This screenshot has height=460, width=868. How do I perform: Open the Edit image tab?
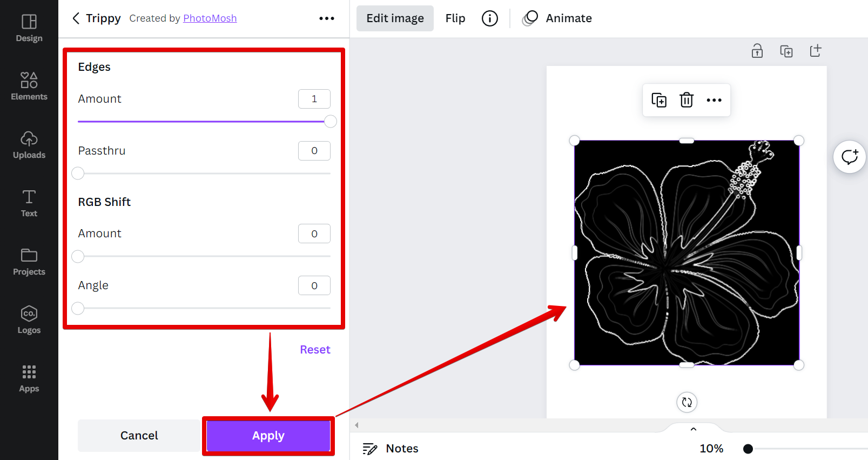point(395,18)
